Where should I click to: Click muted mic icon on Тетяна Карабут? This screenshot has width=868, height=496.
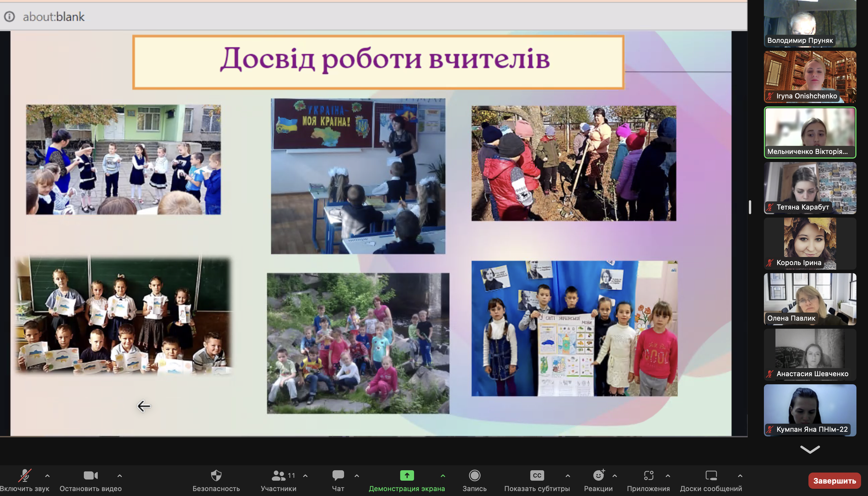[x=770, y=207]
